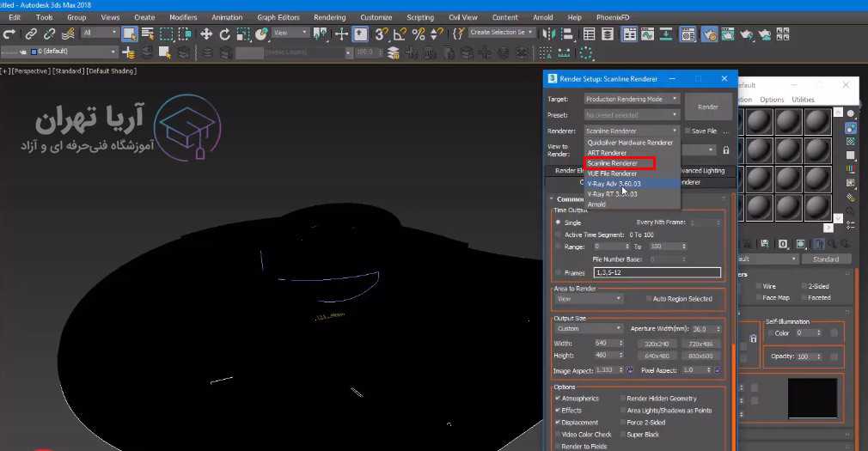Click the Align tool icon
Screen dimensions: 868x451
567,34
